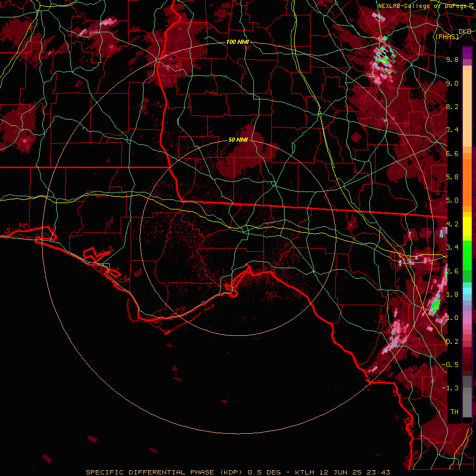Click the 0.2 scale value

pos(452,342)
